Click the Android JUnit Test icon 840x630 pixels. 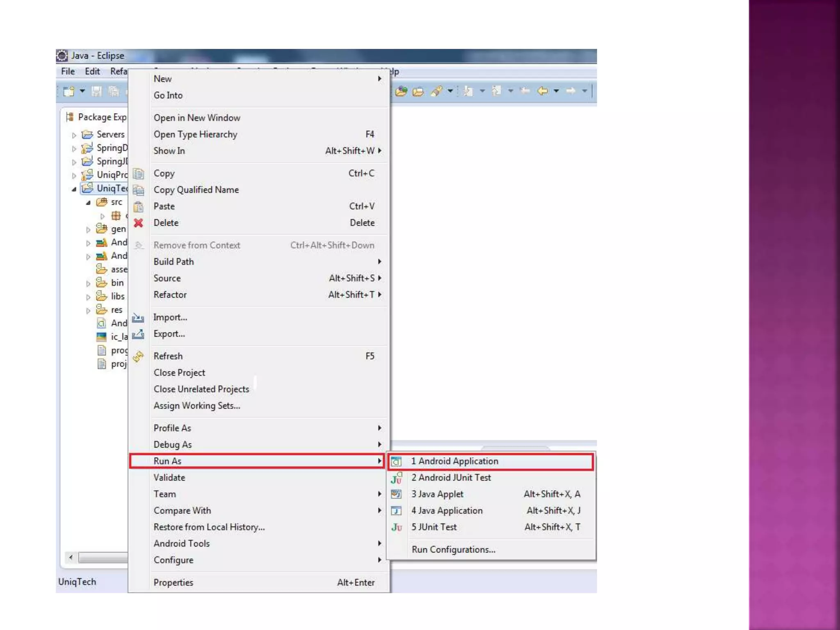coord(396,478)
